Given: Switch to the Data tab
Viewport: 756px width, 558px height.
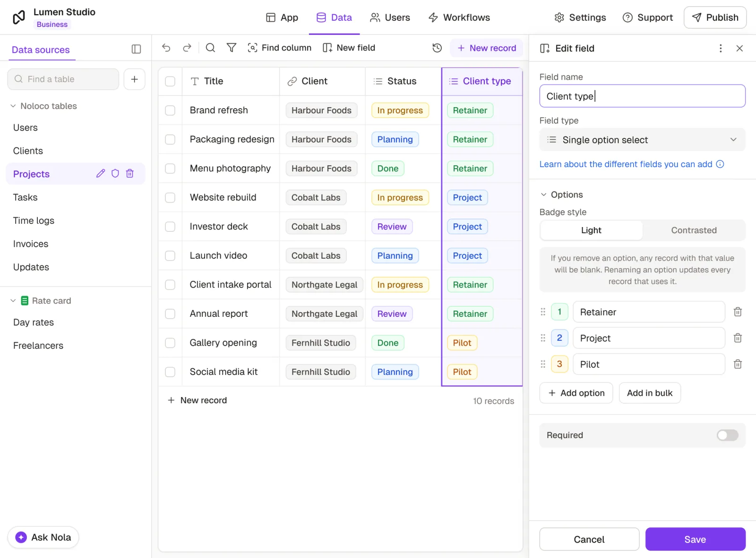Looking at the screenshot, I should pos(334,17).
